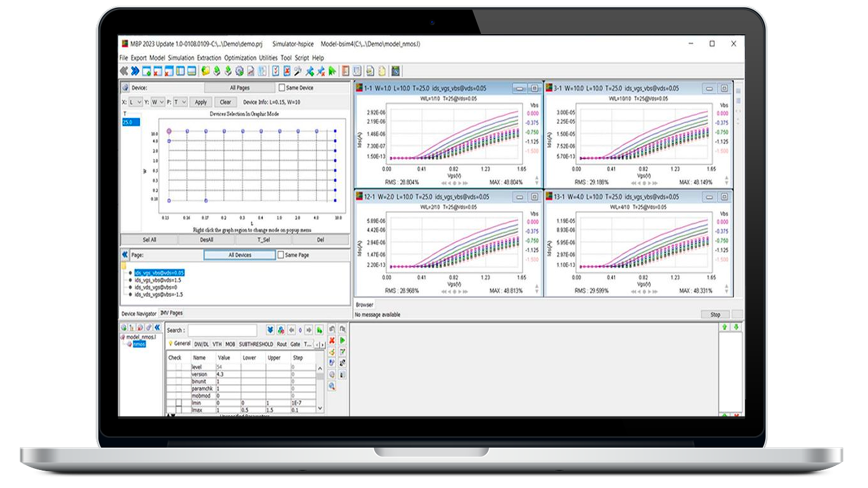Screen dimensions: 868x488
Task: Click the Stop button
Action: 716,314
